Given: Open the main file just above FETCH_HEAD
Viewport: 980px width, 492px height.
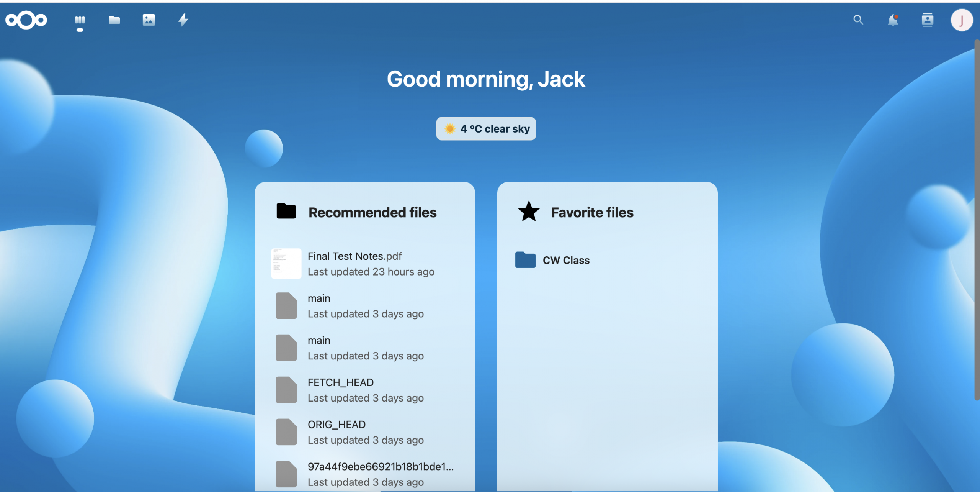Looking at the screenshot, I should (365, 348).
